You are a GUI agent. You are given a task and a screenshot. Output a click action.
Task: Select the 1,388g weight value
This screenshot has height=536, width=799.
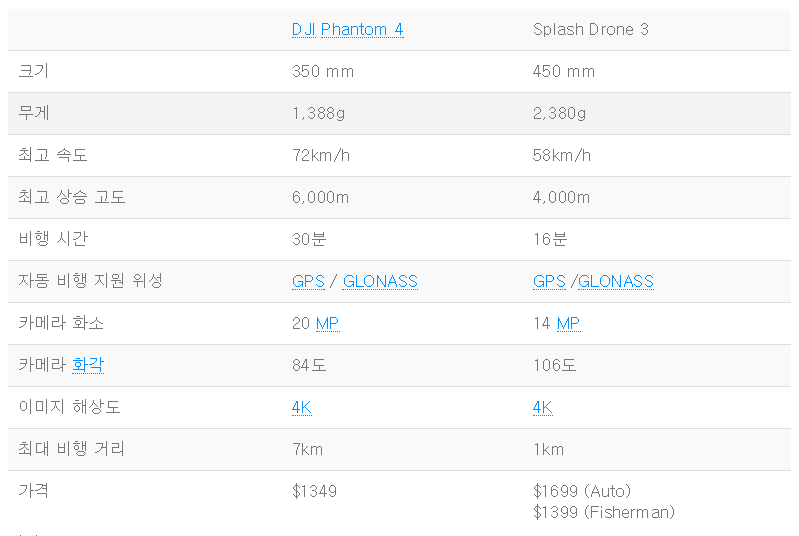click(318, 114)
